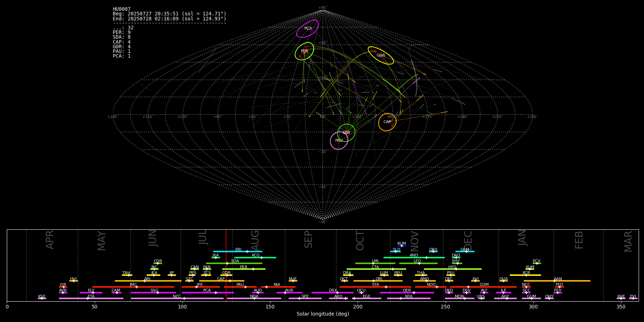Click the ORS shower bar in timeline
The width and height of the screenshot is (644, 322).
433,252
